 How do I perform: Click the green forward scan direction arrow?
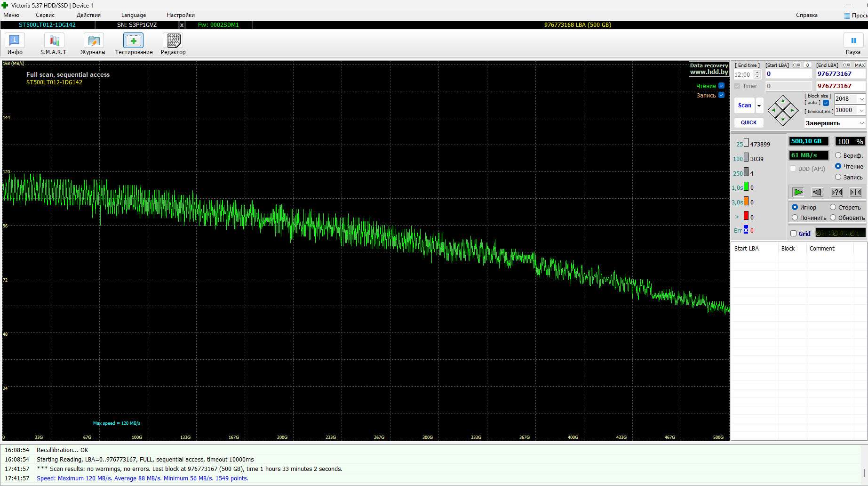point(798,192)
